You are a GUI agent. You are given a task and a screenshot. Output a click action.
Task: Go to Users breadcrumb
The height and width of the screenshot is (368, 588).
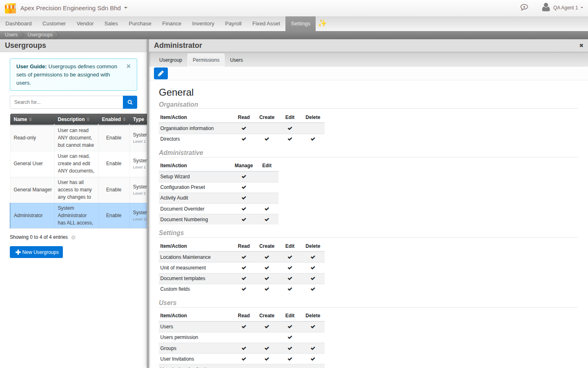tap(11, 35)
